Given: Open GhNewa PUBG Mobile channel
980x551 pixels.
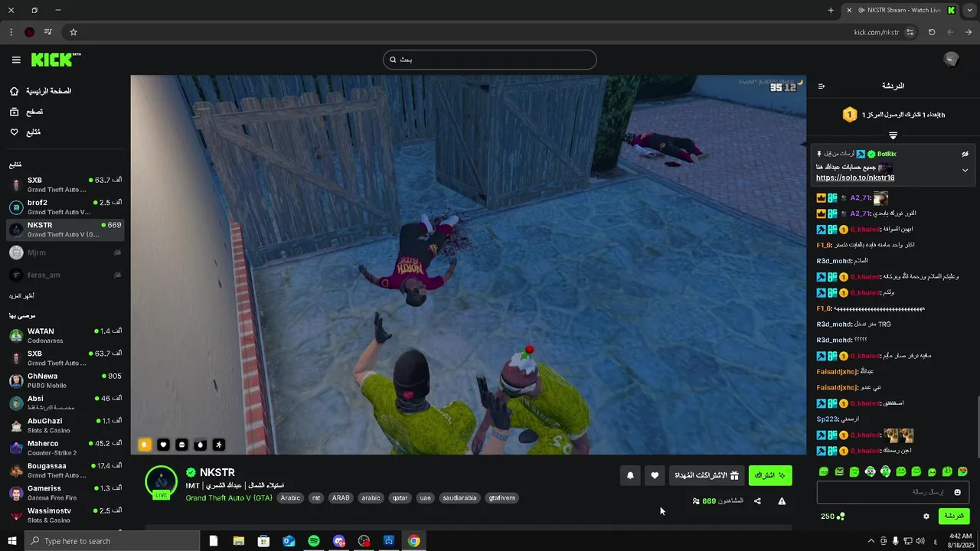Looking at the screenshot, I should tap(65, 380).
